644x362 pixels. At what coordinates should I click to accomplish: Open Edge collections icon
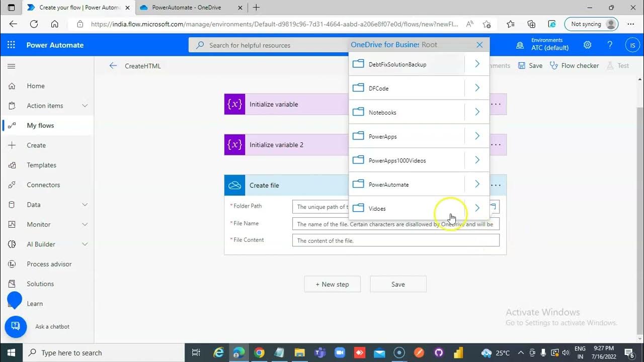[x=531, y=24]
